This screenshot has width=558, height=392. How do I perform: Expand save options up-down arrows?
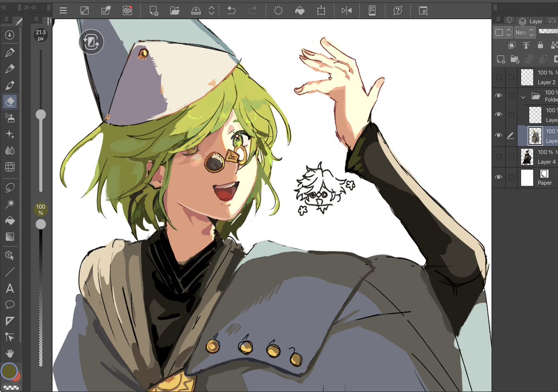(x=212, y=11)
